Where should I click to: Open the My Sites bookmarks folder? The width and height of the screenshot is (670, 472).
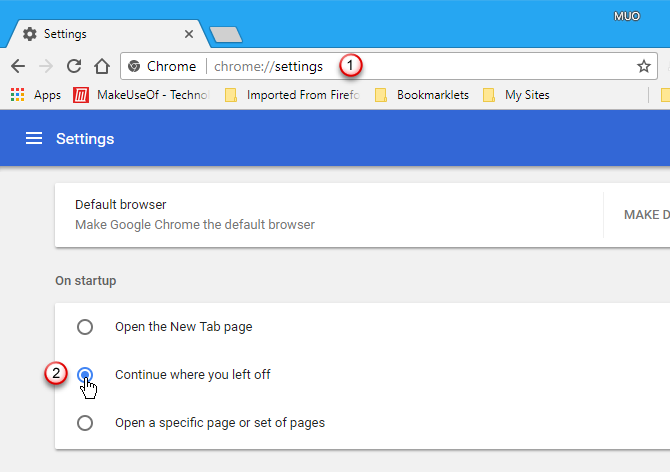pos(516,95)
